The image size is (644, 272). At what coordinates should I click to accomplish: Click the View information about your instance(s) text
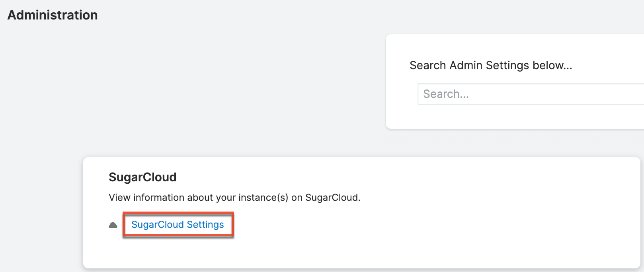234,197
